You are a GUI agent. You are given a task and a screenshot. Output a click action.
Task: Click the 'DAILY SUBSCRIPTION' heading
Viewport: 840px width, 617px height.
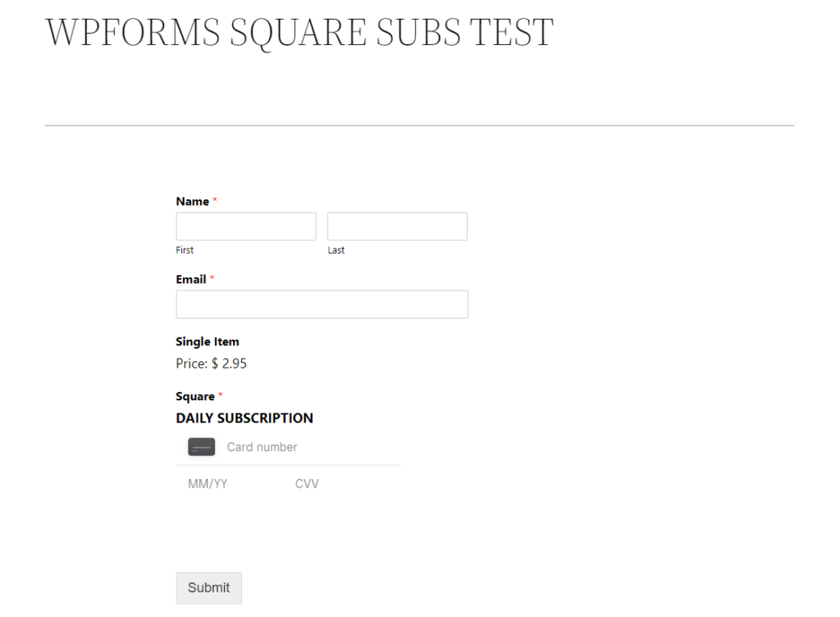point(244,418)
